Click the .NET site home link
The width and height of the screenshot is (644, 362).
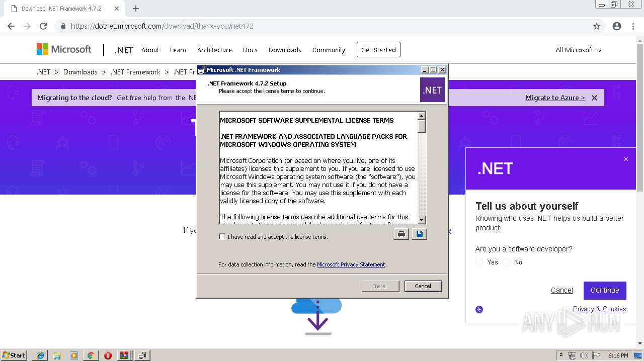[x=124, y=50]
